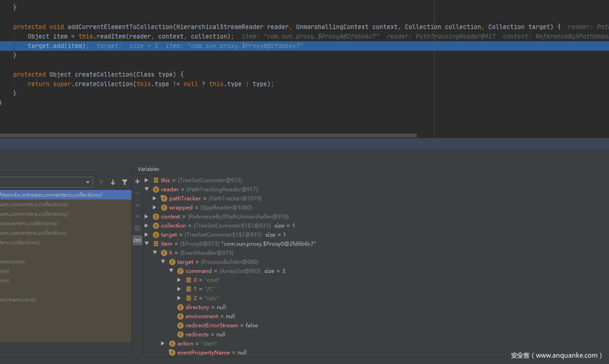Click the New Watch plus icon

[x=137, y=181]
